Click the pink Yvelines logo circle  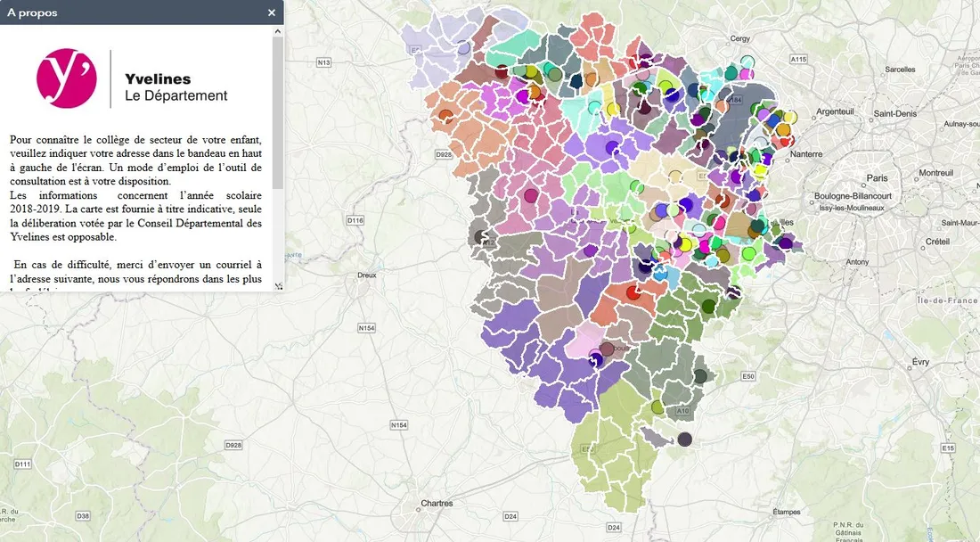point(66,78)
